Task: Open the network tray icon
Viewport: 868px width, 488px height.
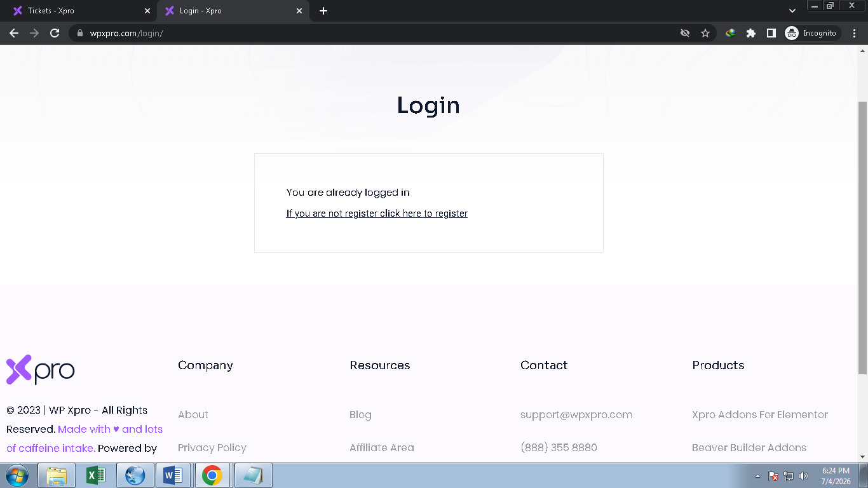Action: coord(789,476)
